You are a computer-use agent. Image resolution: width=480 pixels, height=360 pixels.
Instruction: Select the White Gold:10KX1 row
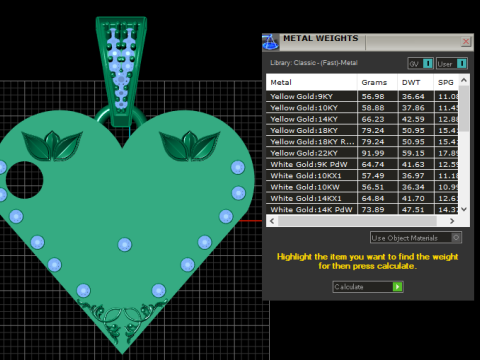pyautogui.click(x=362, y=176)
